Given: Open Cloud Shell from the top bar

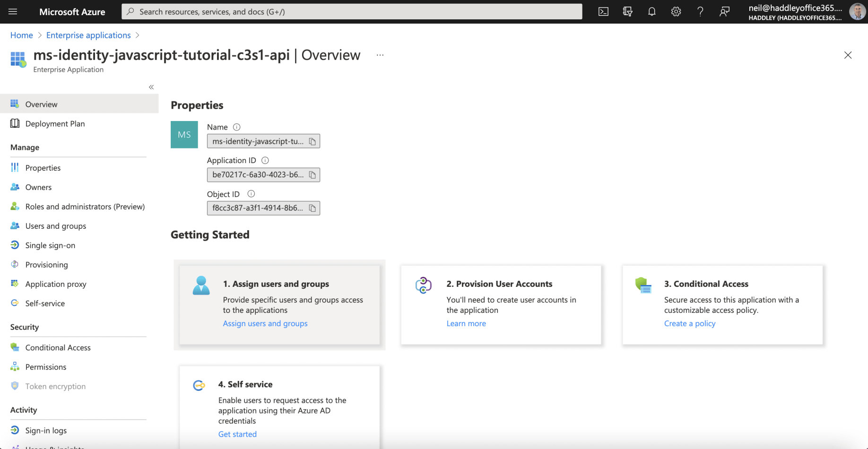Looking at the screenshot, I should coord(603,12).
